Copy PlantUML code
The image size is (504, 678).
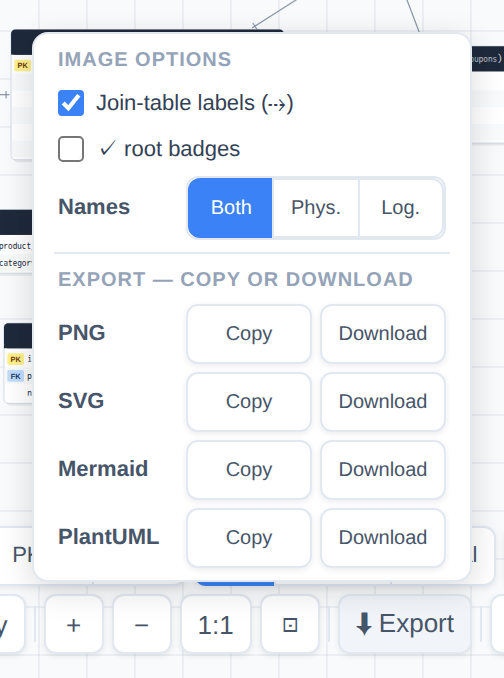249,538
